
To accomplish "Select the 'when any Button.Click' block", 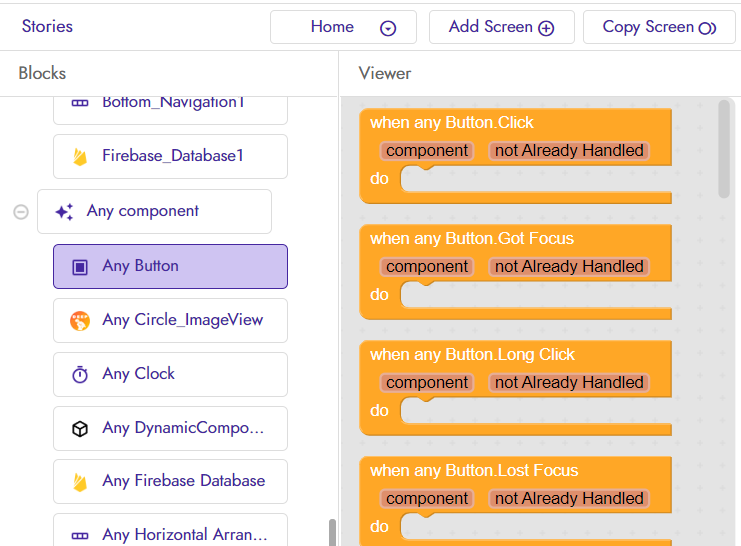I will coord(451,123).
